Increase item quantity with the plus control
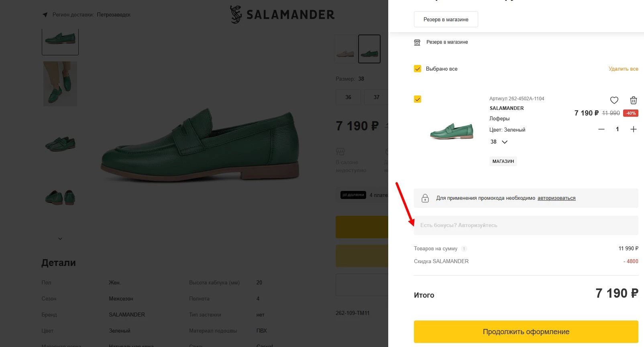This screenshot has height=347, width=644. pyautogui.click(x=634, y=129)
